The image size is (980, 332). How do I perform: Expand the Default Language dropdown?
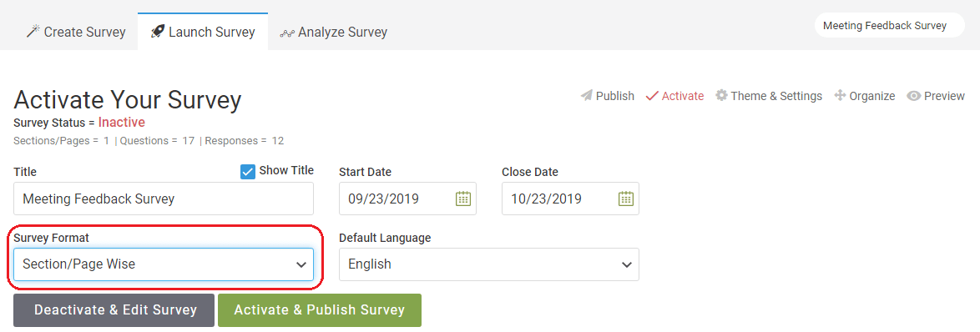coord(489,264)
